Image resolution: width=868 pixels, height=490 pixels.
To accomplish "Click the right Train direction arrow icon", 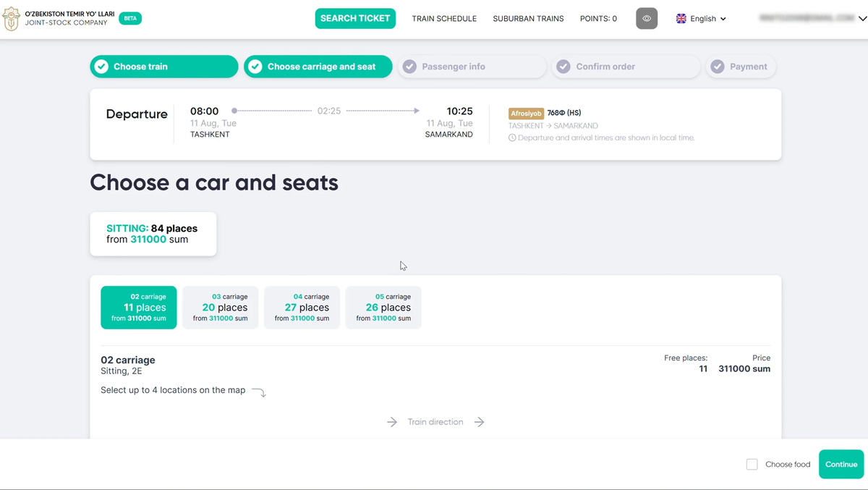I will (x=480, y=422).
